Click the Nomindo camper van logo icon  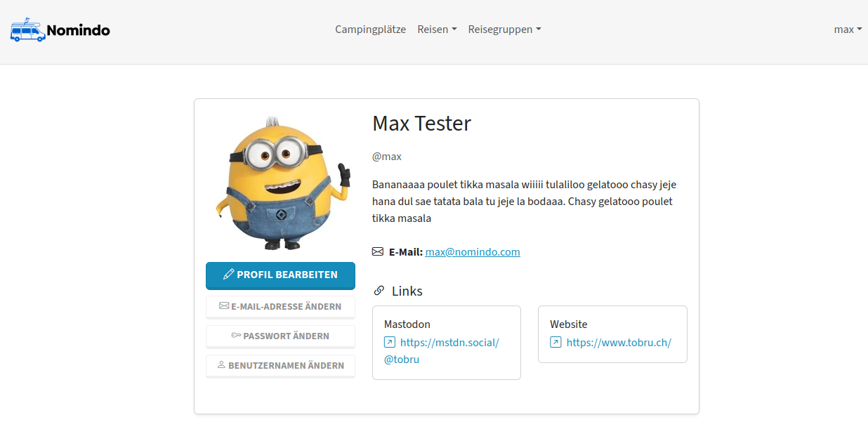[x=28, y=29]
